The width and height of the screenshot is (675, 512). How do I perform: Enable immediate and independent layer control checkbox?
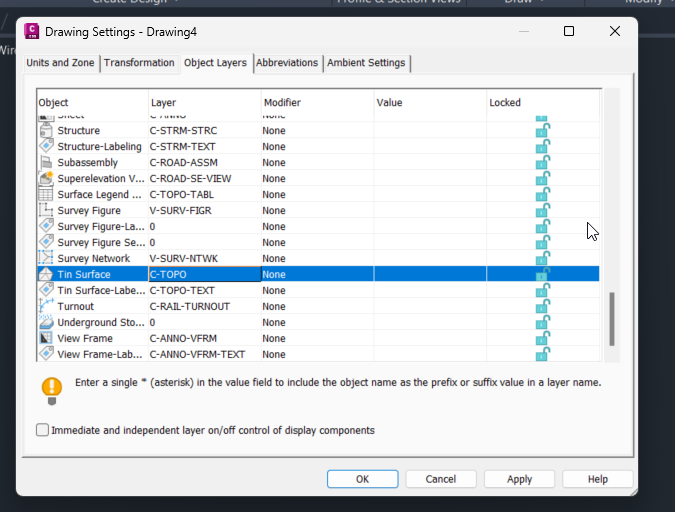(x=42, y=431)
